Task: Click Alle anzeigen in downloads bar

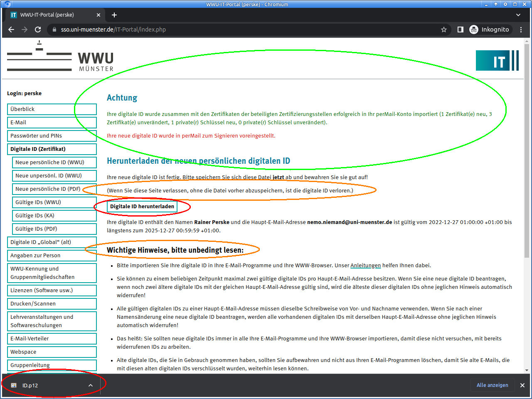Action: 492,385
